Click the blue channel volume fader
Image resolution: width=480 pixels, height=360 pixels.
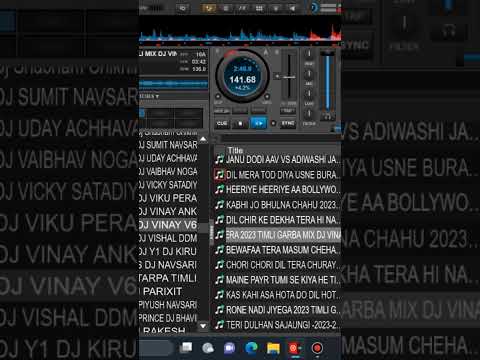point(328,83)
